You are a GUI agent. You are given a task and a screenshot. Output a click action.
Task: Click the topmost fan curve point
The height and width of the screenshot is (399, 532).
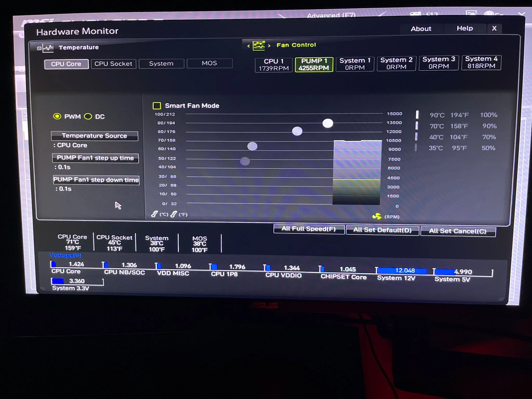pyautogui.click(x=328, y=123)
